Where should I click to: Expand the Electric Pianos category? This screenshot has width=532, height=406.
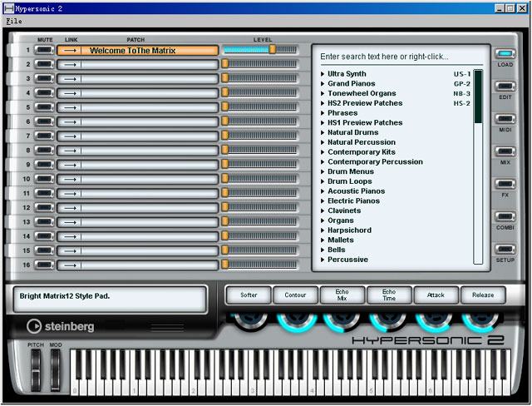coord(323,201)
